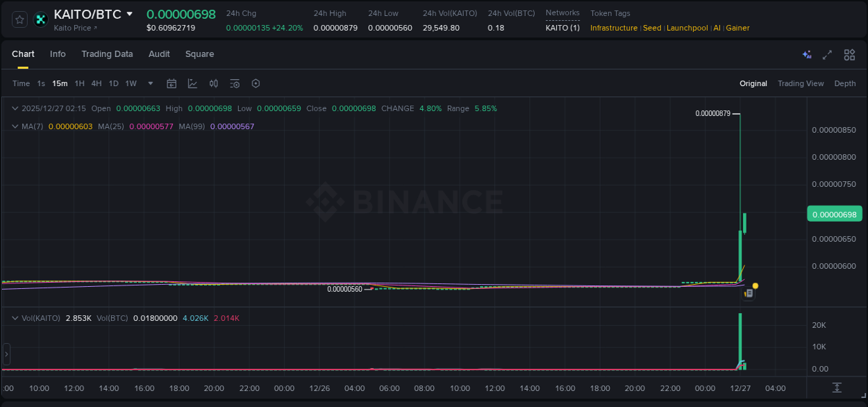Open the Depth view tab
Image resolution: width=868 pixels, height=407 pixels.
tap(844, 83)
